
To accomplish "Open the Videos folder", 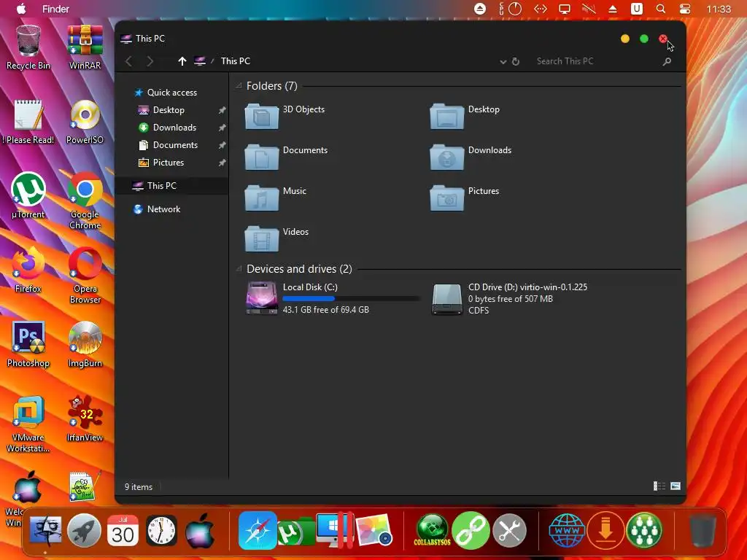I will [276, 238].
